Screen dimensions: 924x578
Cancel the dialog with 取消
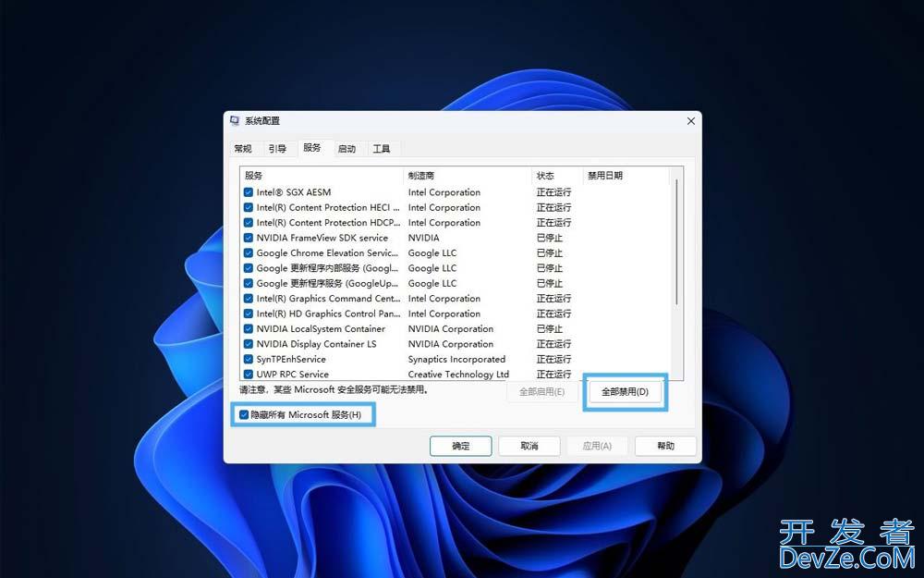(x=529, y=446)
